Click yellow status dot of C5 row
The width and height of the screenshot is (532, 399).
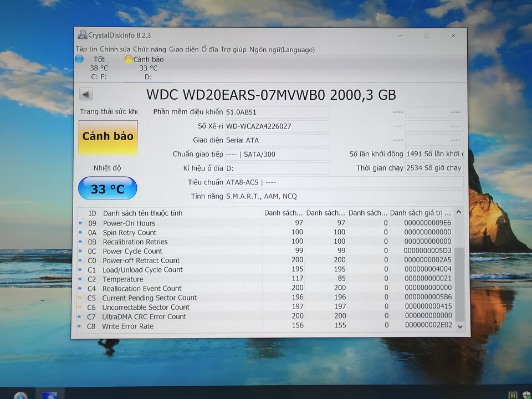tap(80, 298)
